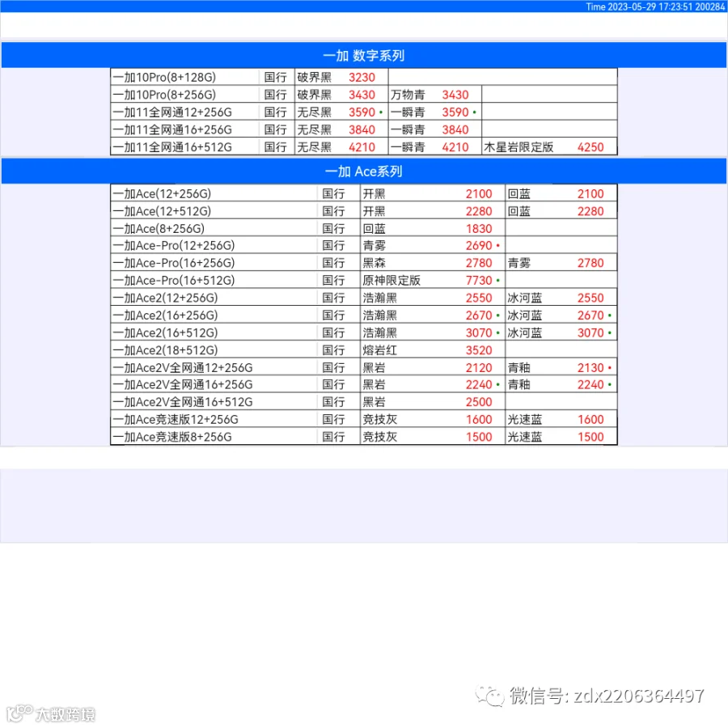Screen dimensions: 728x728
Task: Select the 一加Ace-Pro(12+256G) model cell
Action: (x=214, y=245)
